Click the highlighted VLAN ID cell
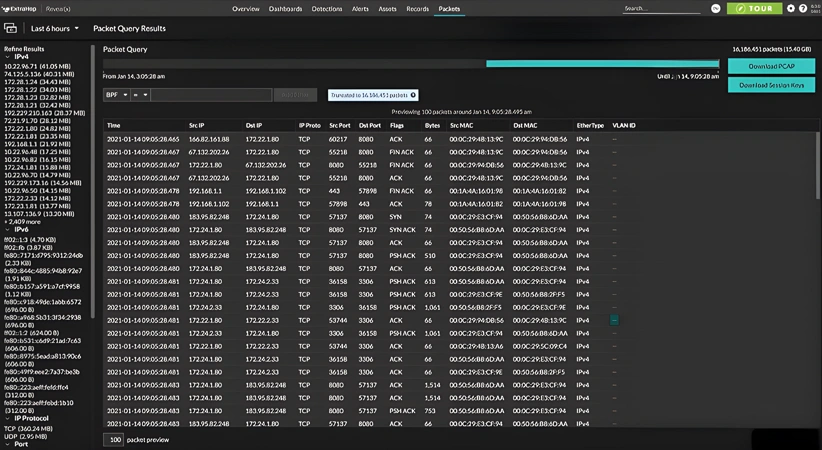This screenshot has width=822, height=450. pyautogui.click(x=614, y=320)
